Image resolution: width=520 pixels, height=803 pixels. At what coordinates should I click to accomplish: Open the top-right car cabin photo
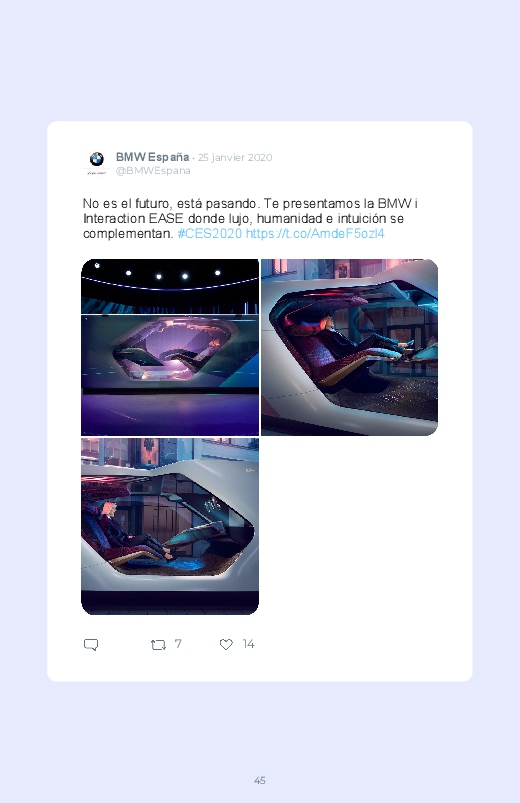point(349,347)
